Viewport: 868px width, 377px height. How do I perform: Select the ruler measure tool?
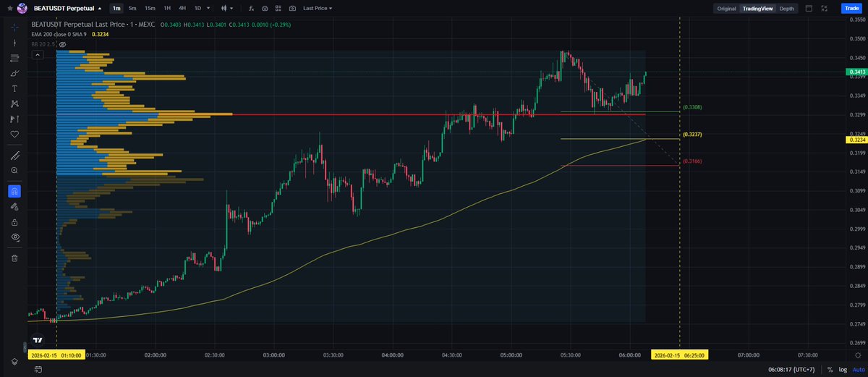[14, 155]
